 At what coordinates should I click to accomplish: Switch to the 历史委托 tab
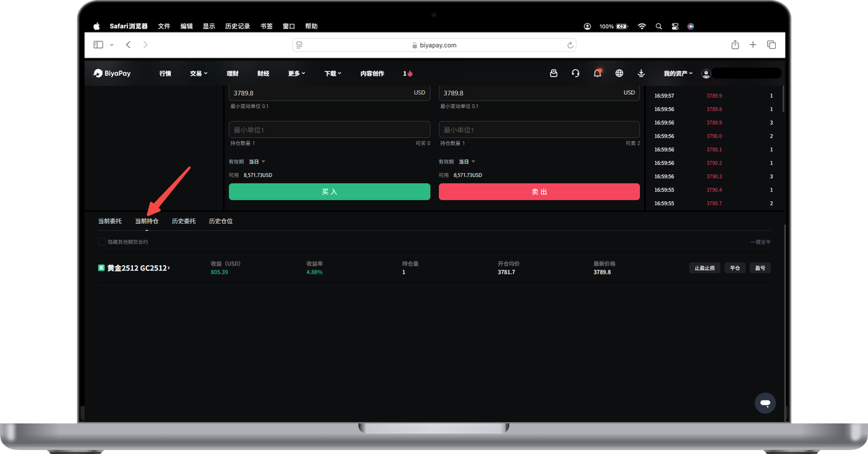184,221
